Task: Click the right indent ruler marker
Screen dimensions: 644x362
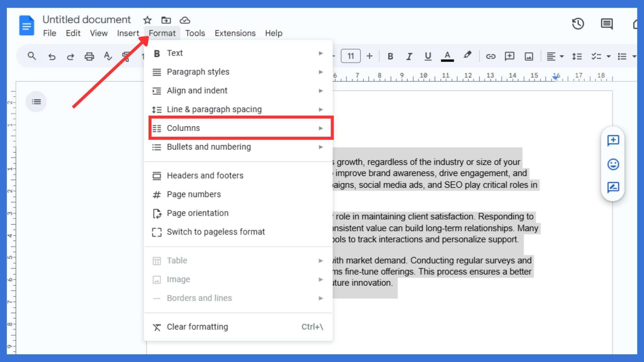Action: [x=556, y=78]
